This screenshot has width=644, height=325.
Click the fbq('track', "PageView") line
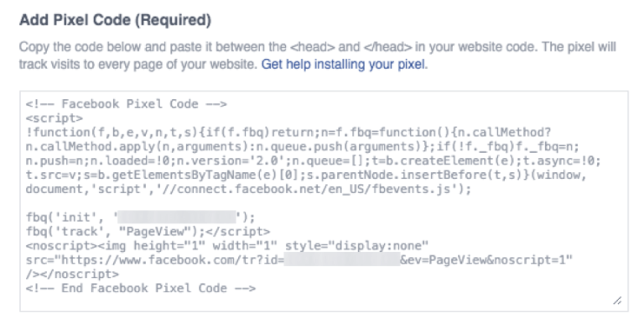click(x=148, y=232)
